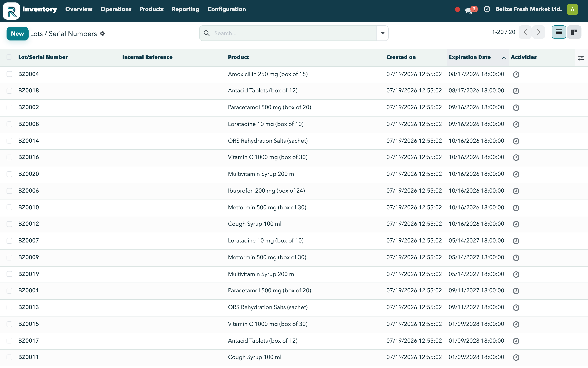The image size is (588, 368).
Task: Open activity clock for lot BZ0010
Action: [x=516, y=208]
